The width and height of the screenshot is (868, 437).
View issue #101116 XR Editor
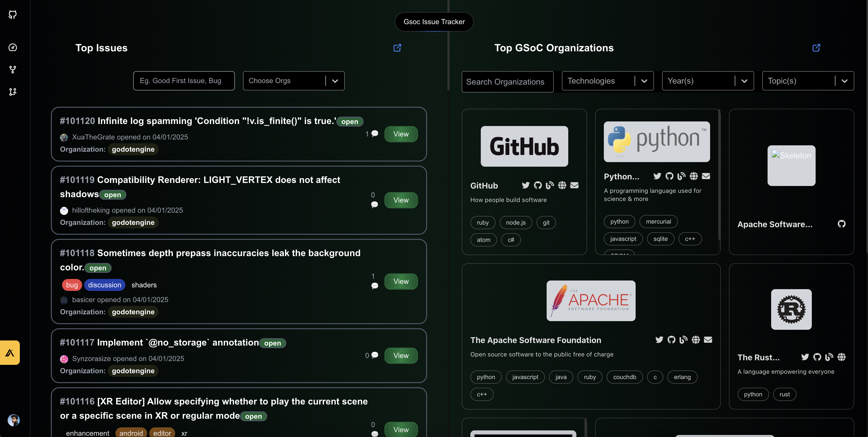(x=401, y=430)
